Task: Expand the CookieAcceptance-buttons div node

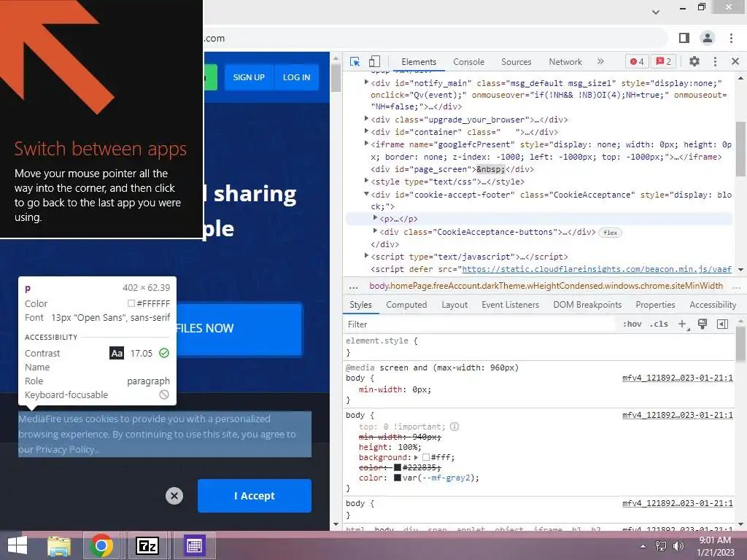Action: click(x=375, y=231)
